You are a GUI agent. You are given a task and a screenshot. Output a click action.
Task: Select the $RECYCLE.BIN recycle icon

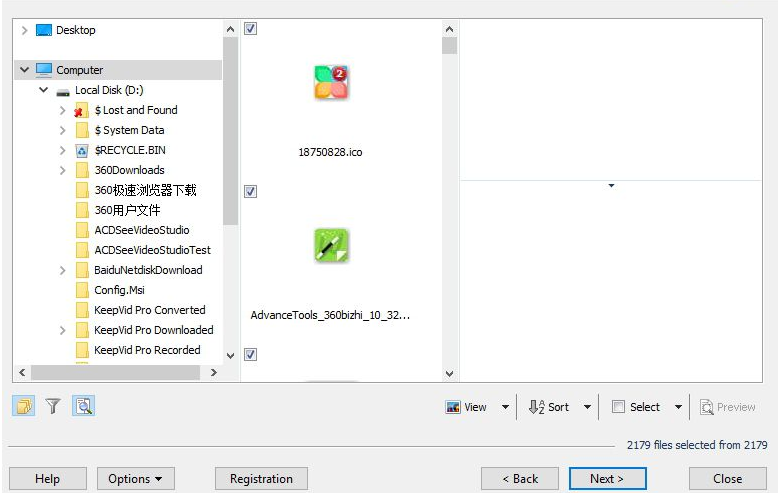point(82,150)
